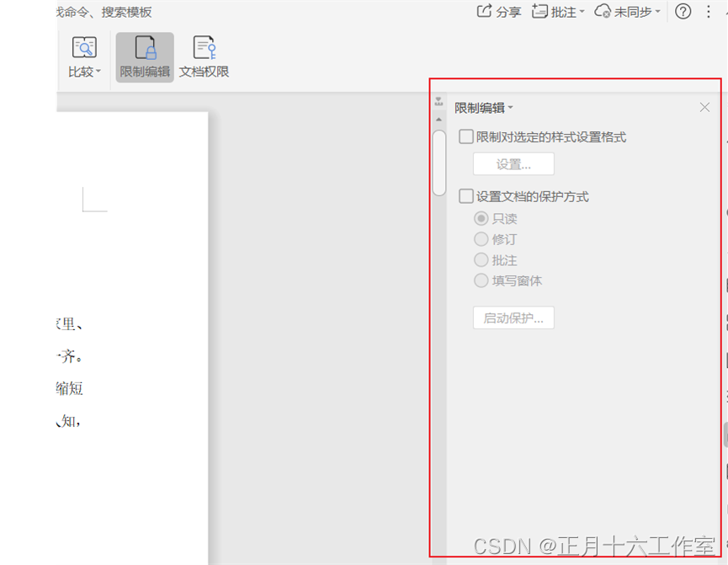This screenshot has height=565, width=728.
Task: Click the scroll up arrow beside panel
Action: pos(438,120)
